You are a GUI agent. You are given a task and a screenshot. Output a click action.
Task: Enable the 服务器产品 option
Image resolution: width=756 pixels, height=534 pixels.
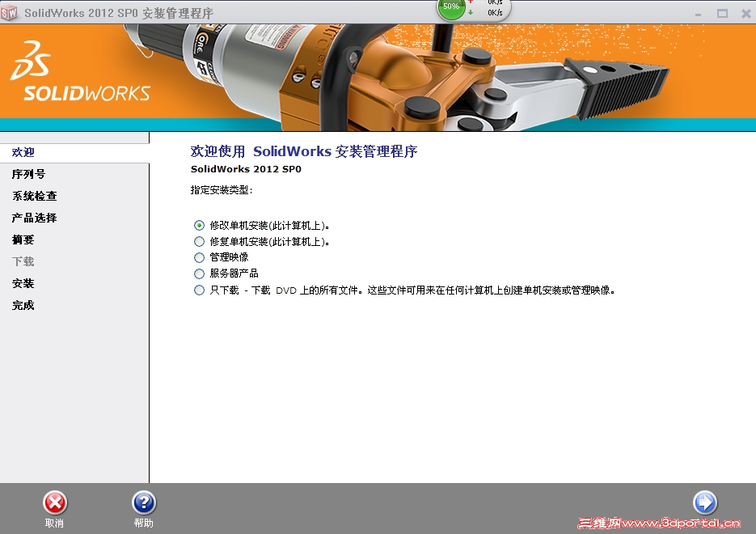pyautogui.click(x=198, y=273)
